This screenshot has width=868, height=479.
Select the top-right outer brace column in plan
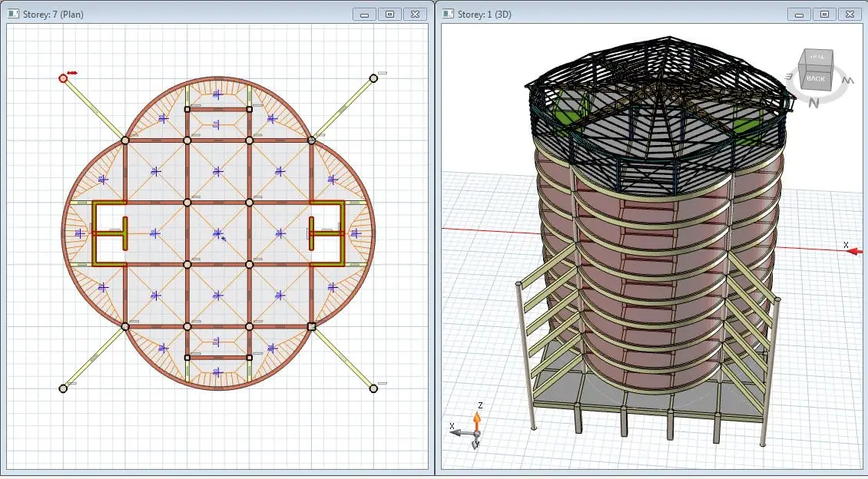point(373,78)
